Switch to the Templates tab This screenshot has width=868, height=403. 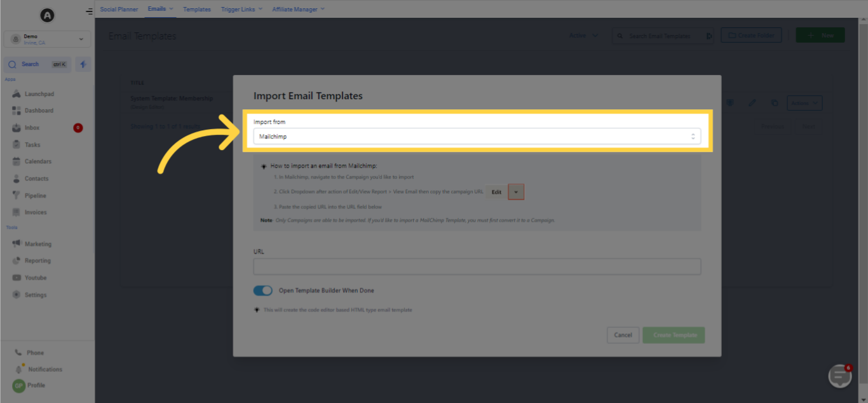tap(197, 10)
